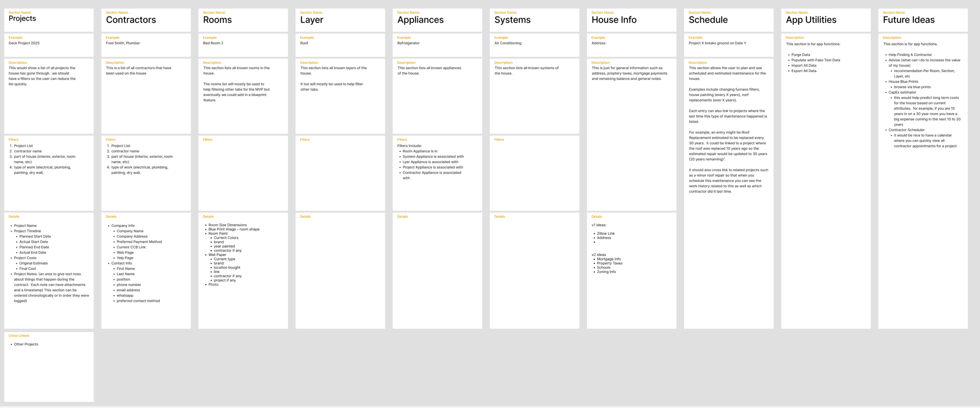Click the "App Utilities" section heading
The image size is (980, 408).
pyautogui.click(x=811, y=20)
